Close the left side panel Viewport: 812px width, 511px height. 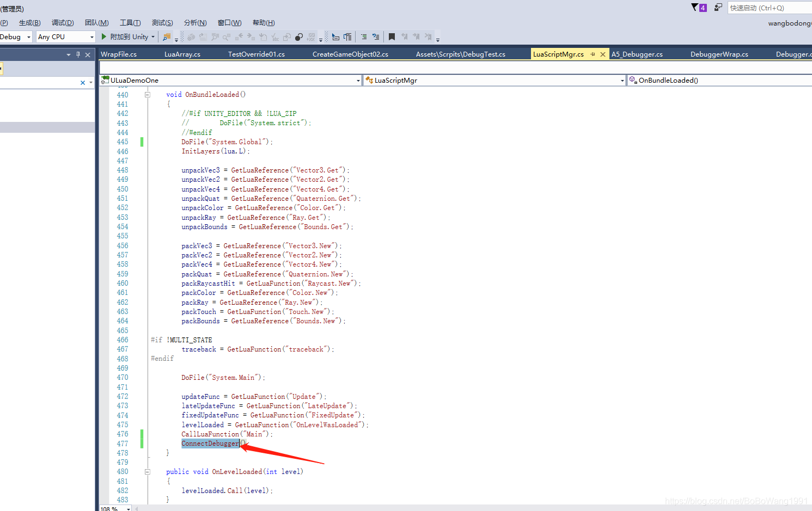pos(88,54)
